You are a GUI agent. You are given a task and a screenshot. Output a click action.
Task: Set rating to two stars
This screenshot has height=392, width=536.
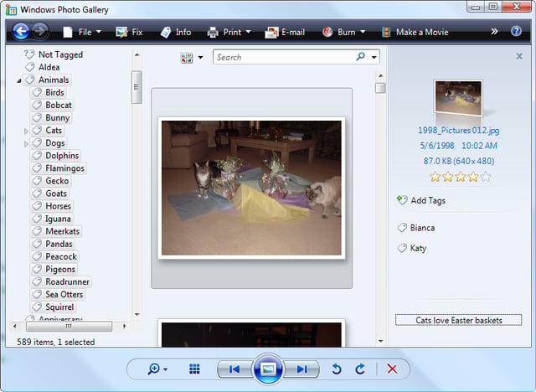pos(448,177)
